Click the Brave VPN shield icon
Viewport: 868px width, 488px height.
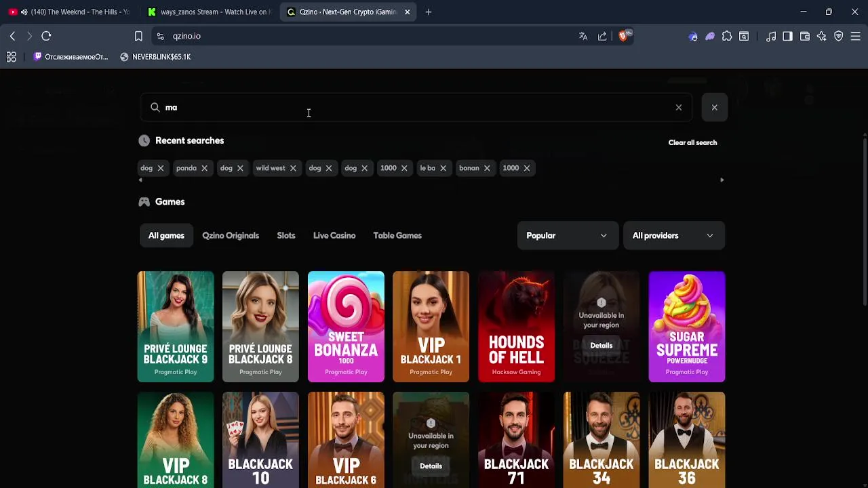point(839,36)
